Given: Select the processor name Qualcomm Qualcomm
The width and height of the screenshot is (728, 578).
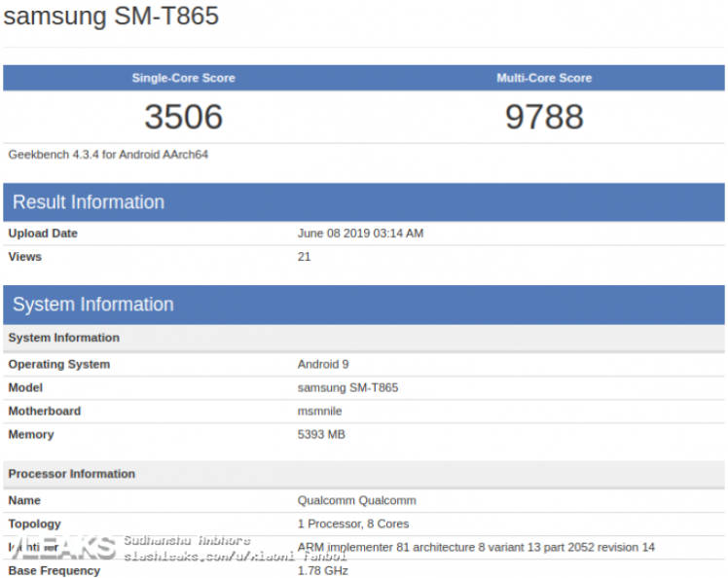Looking at the screenshot, I should (356, 500).
